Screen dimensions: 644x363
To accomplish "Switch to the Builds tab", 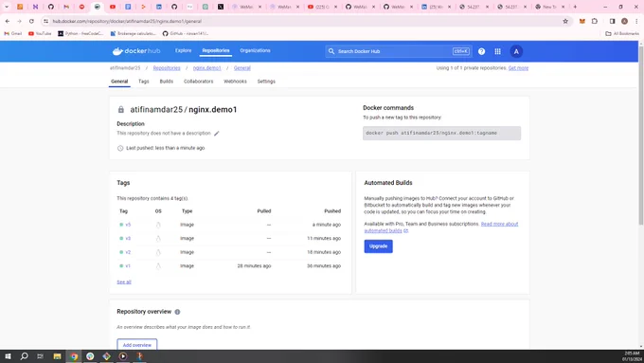I will [167, 82].
